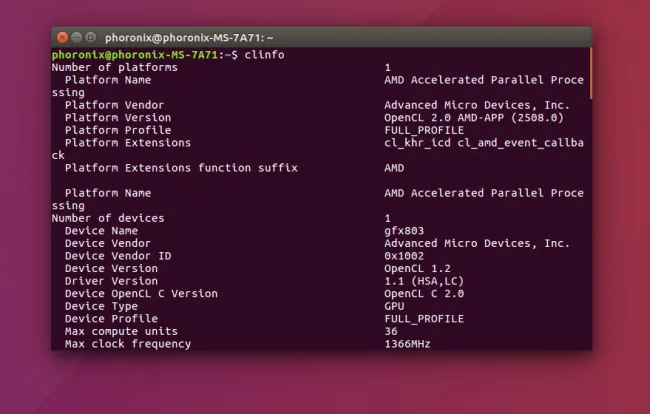
Task: Click the 'Number of devices' label
Action: pos(108,218)
